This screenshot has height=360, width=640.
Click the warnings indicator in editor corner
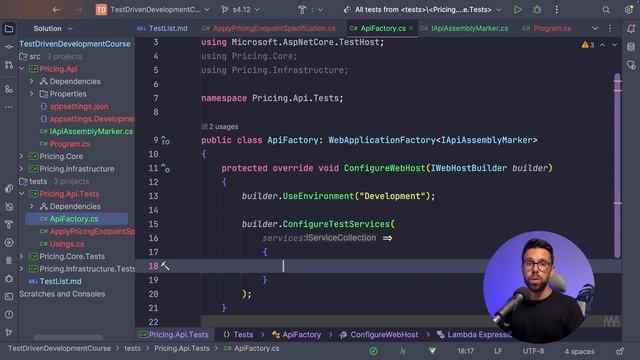tap(588, 44)
